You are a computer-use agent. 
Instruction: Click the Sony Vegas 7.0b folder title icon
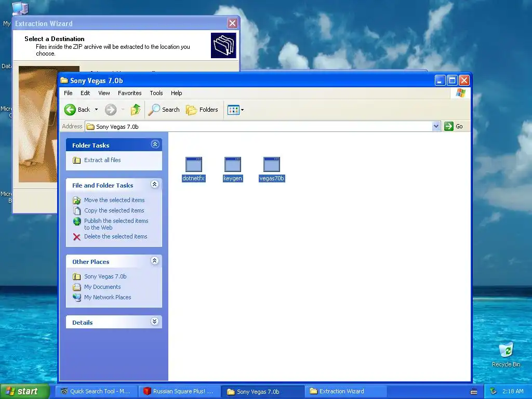tap(64, 81)
